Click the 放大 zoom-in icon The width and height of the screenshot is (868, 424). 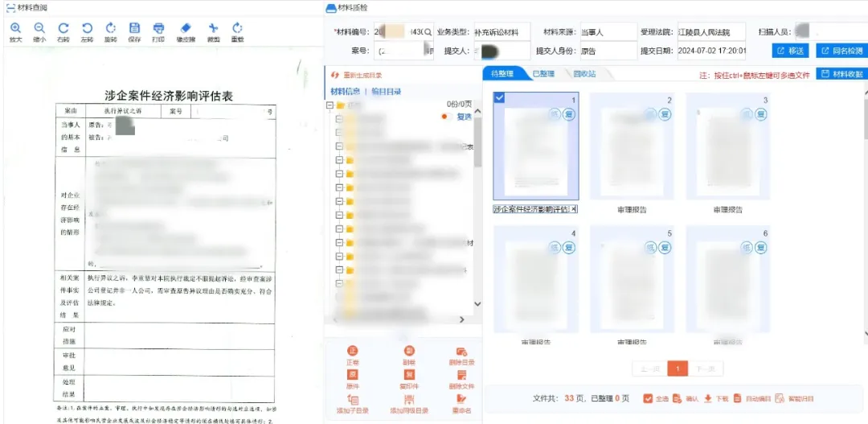(x=15, y=28)
